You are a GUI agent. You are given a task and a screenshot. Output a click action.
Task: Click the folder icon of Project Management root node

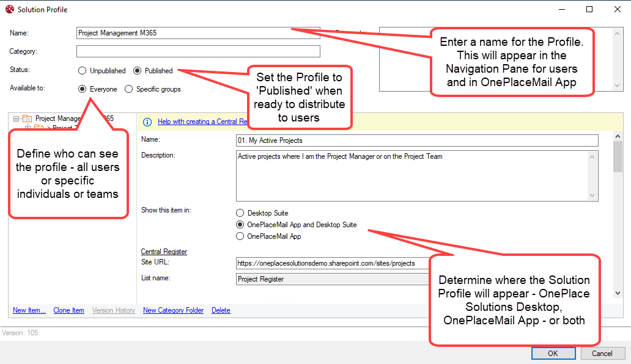point(28,118)
